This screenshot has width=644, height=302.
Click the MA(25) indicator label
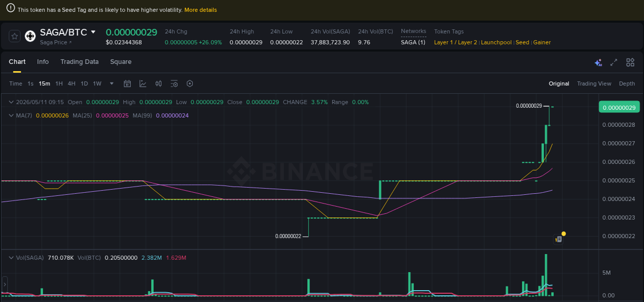click(x=82, y=115)
